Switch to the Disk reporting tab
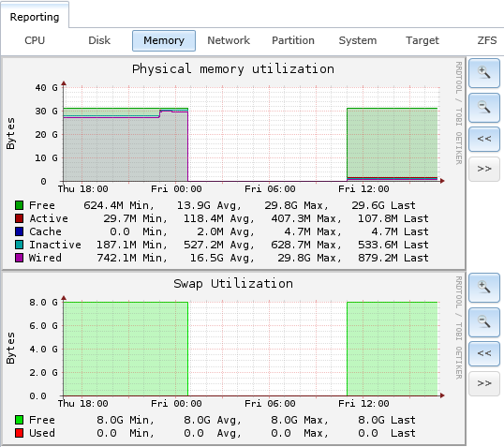Image resolution: width=504 pixels, height=447 pixels. pos(99,40)
